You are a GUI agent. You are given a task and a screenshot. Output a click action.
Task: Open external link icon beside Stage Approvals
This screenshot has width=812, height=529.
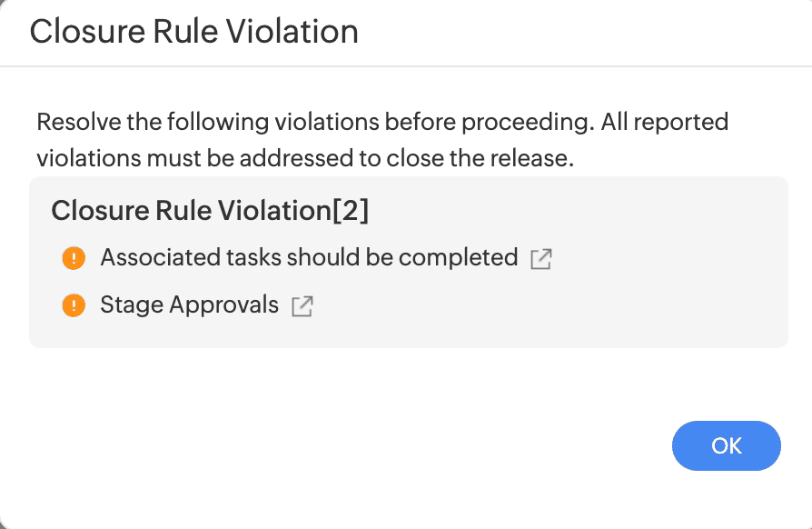click(x=302, y=306)
